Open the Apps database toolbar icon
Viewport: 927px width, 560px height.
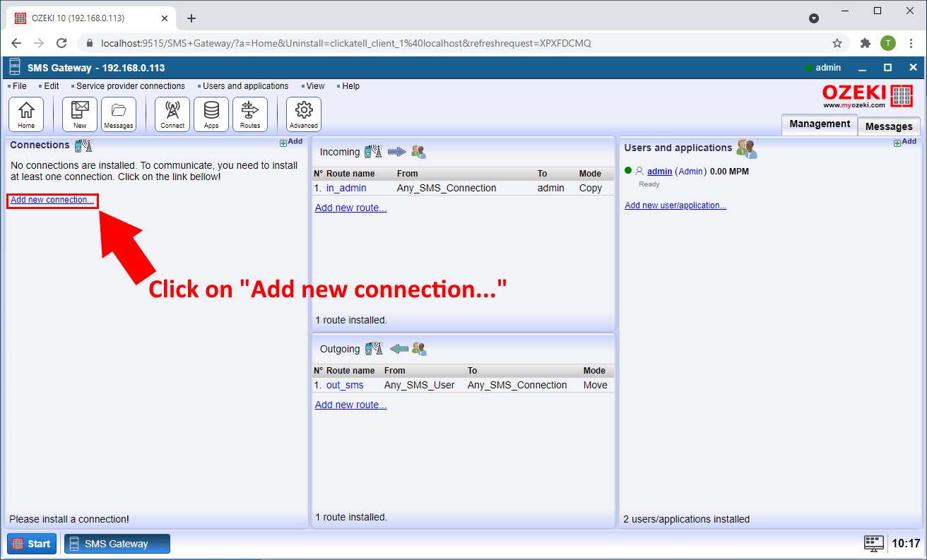[211, 114]
